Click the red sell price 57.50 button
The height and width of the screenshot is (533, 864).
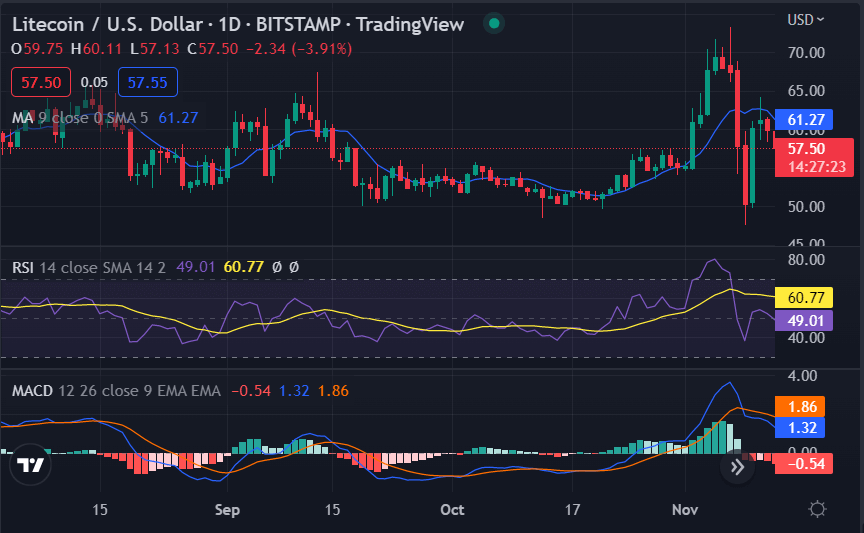point(41,82)
